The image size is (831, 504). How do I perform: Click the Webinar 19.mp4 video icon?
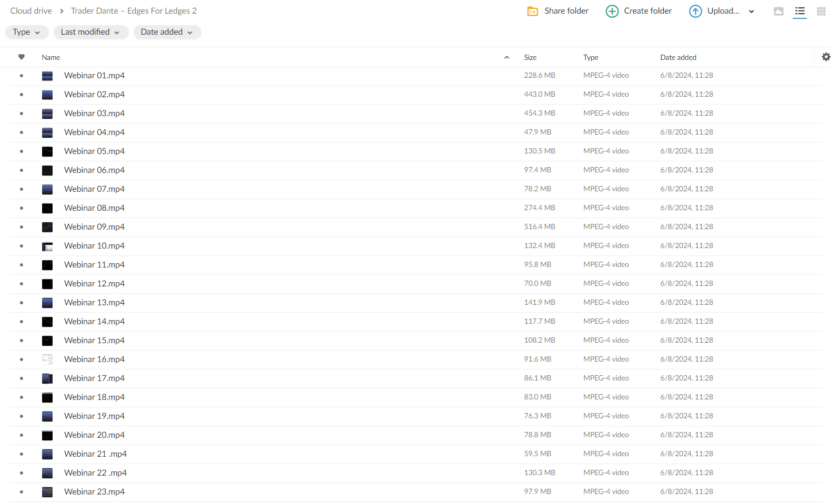(47, 416)
